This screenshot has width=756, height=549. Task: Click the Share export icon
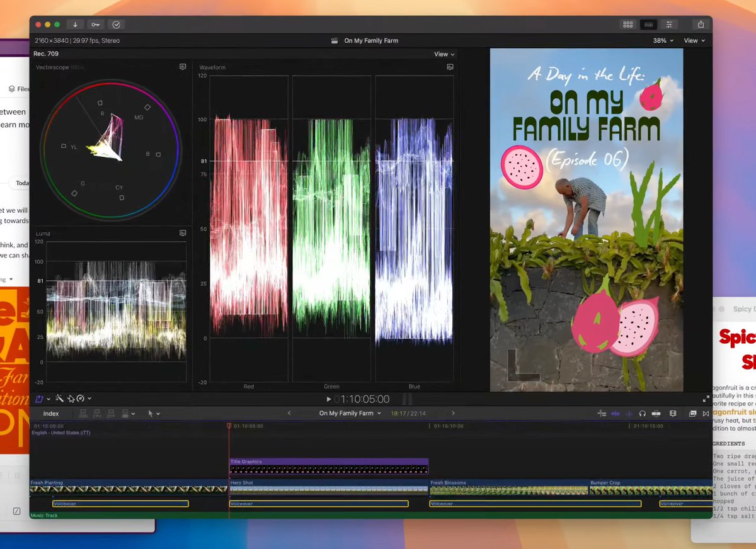click(701, 25)
